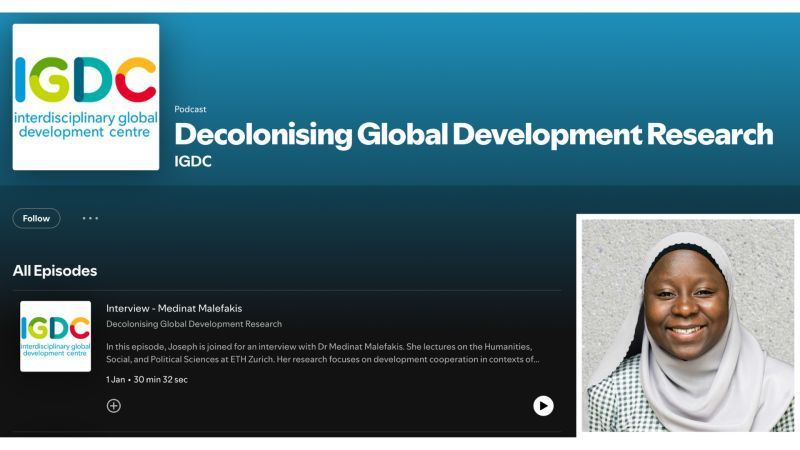The image size is (800, 450).
Task: Click the Podcast label above the title
Action: tap(190, 109)
